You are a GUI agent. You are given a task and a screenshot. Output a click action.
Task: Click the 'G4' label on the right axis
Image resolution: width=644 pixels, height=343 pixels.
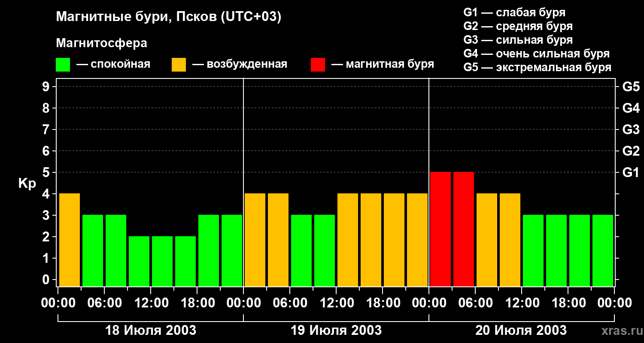[x=631, y=108]
